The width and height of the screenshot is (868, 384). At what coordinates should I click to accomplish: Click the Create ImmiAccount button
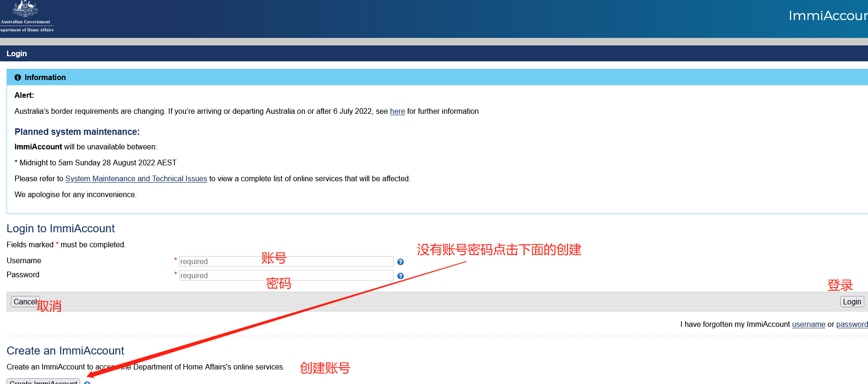(44, 381)
